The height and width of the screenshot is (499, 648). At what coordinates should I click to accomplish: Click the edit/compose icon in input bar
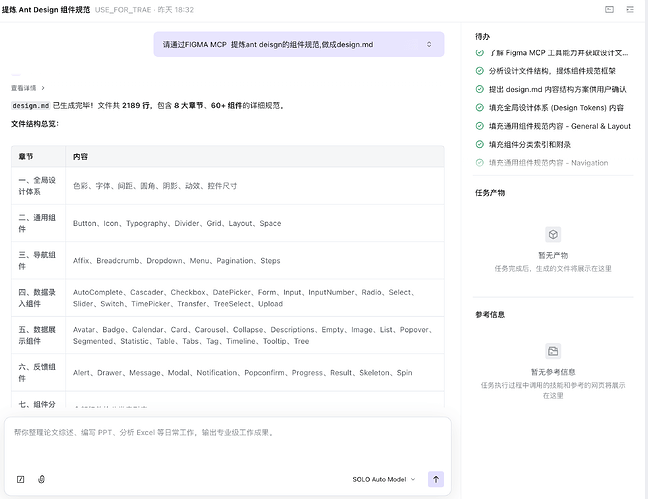(20, 479)
